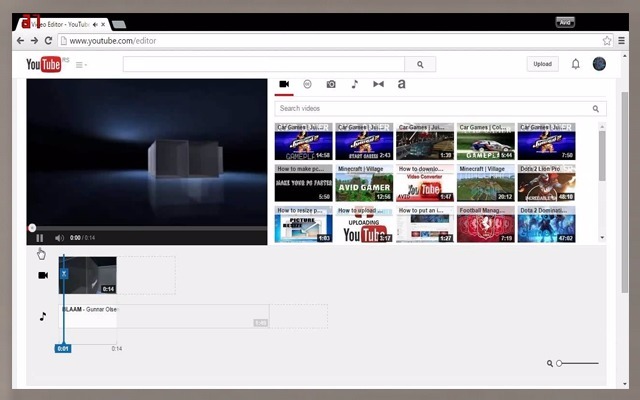640x400 pixels.
Task: Mute the preview player volume
Action: (59, 238)
